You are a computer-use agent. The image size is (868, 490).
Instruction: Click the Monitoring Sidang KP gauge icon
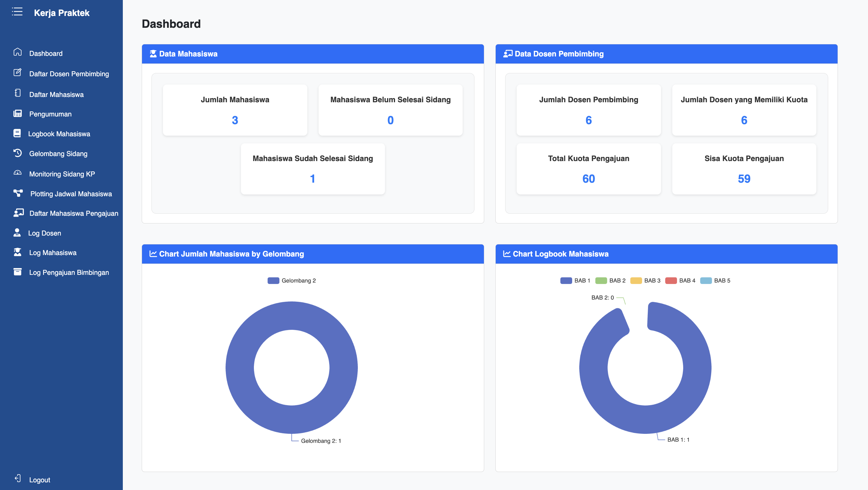17,173
